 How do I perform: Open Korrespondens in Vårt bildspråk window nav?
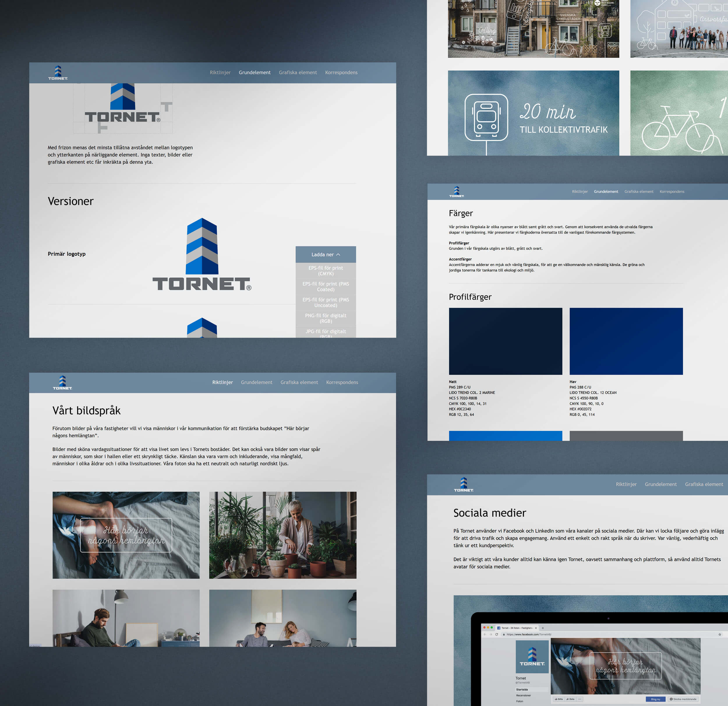pyautogui.click(x=342, y=382)
